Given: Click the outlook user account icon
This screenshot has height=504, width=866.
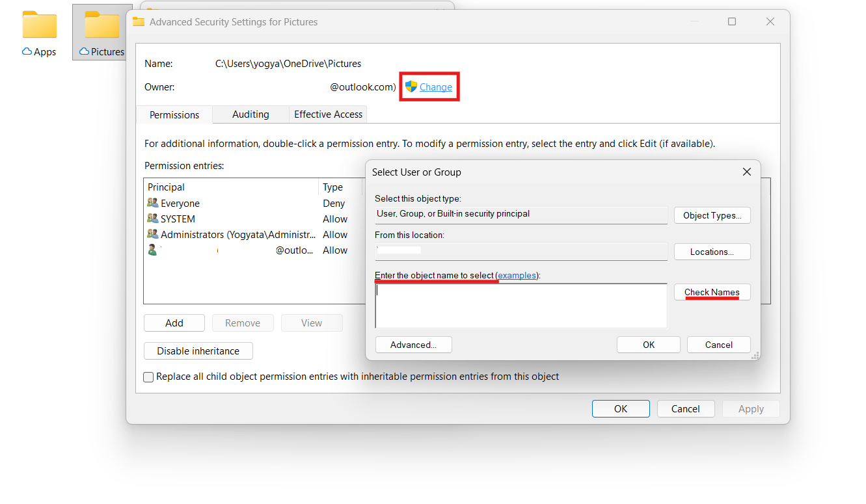Looking at the screenshot, I should pyautogui.click(x=152, y=250).
